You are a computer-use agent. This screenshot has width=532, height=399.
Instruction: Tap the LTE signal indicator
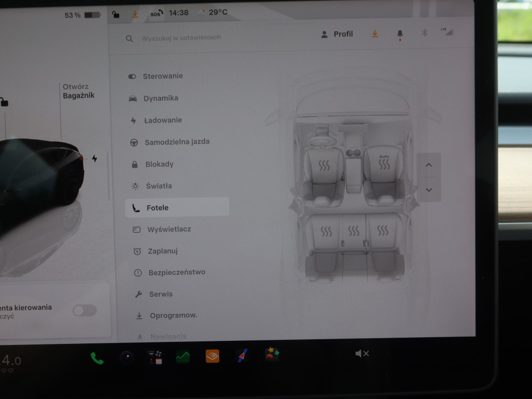tap(447, 32)
